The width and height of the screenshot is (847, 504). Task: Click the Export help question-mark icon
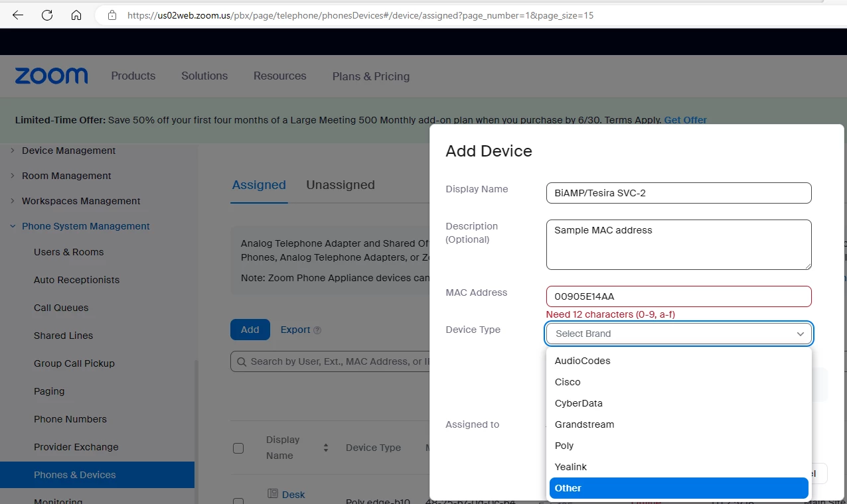pos(317,330)
